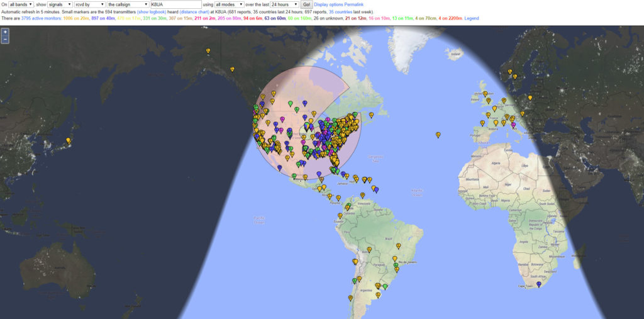Open the Permalink link
The image size is (644, 319).
354,4
